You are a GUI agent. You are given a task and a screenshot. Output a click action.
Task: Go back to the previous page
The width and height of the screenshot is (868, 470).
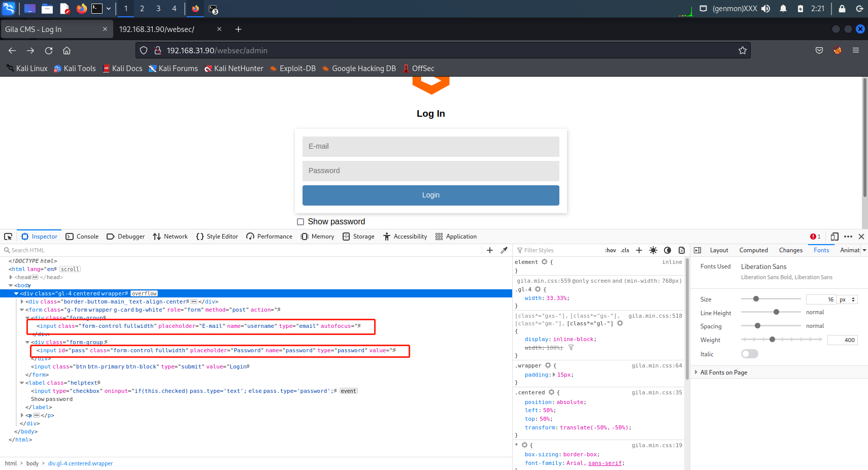[x=12, y=50]
